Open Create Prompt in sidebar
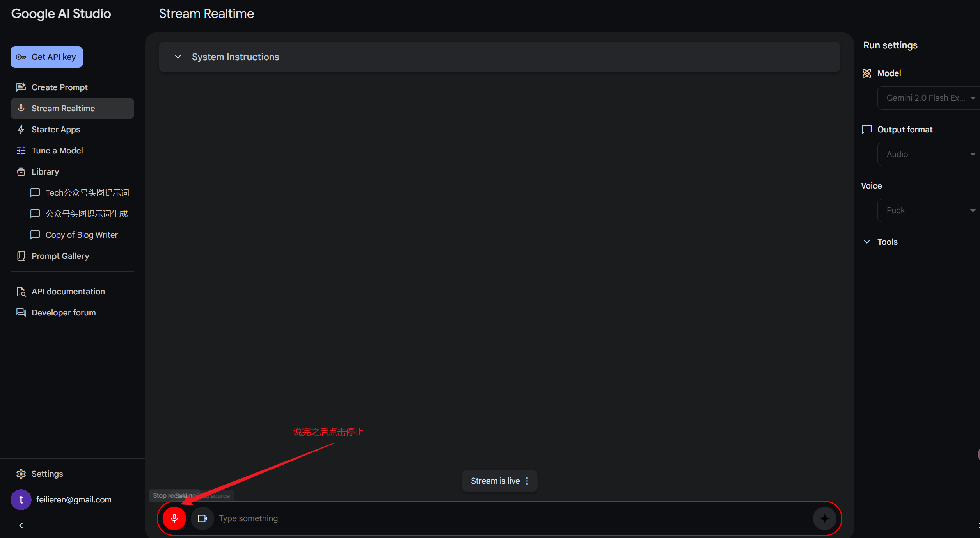Viewport: 980px width, 538px height. click(x=59, y=87)
